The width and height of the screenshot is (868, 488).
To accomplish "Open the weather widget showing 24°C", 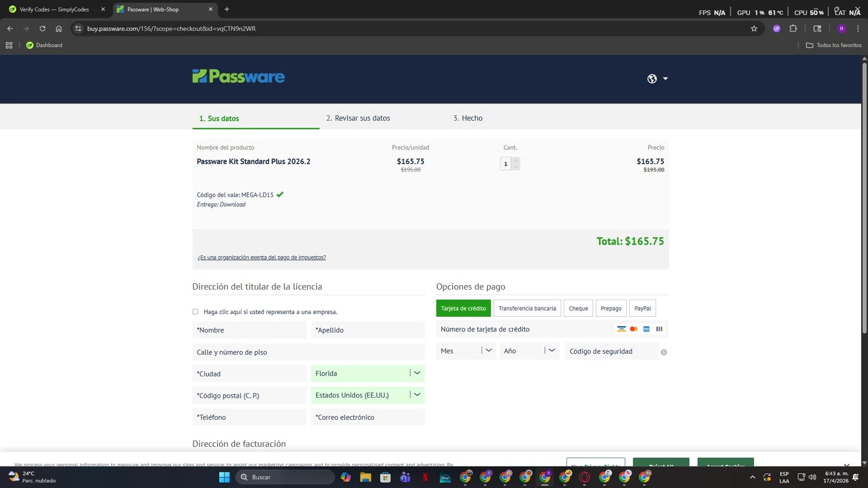I will click(x=32, y=477).
